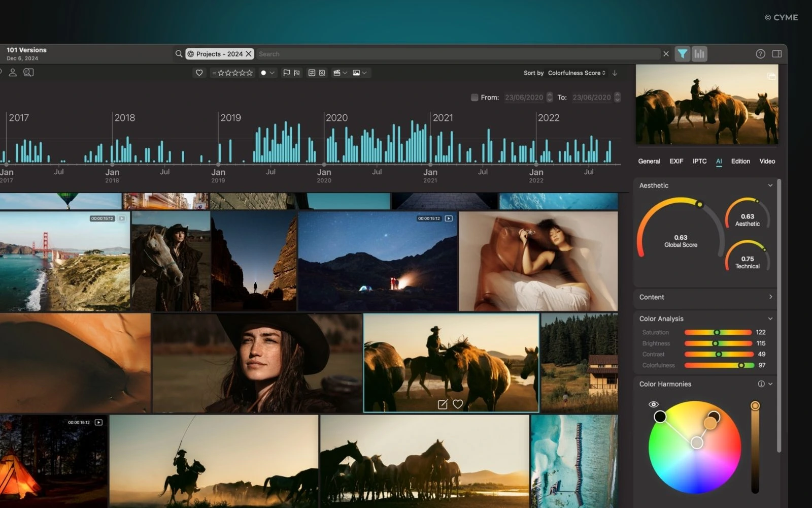Click the text recognition search icon
The image size is (812, 508).
coord(28,73)
